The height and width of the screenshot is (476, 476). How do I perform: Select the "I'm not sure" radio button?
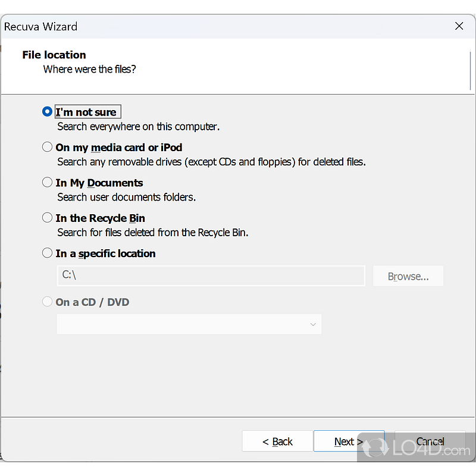48,112
